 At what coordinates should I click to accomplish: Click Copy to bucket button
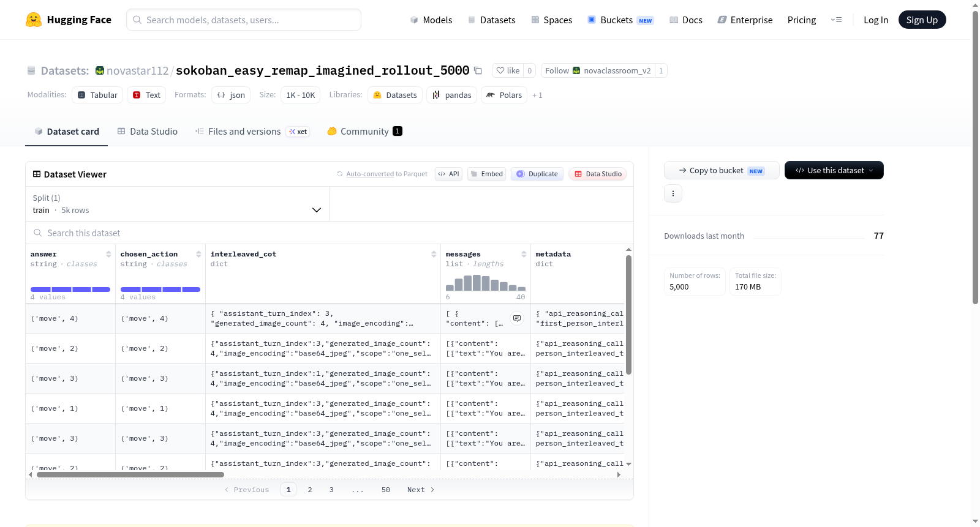722,170
